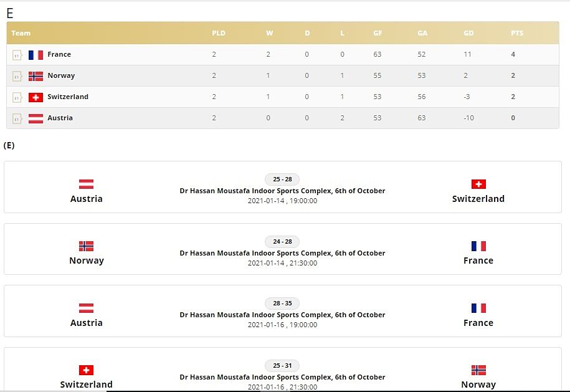Image resolution: width=570 pixels, height=392 pixels.
Task: Open the Norway team link in standings
Action: point(61,76)
